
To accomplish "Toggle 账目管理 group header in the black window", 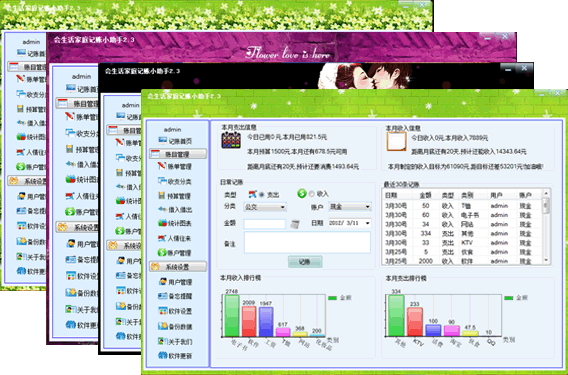I will [x=124, y=130].
